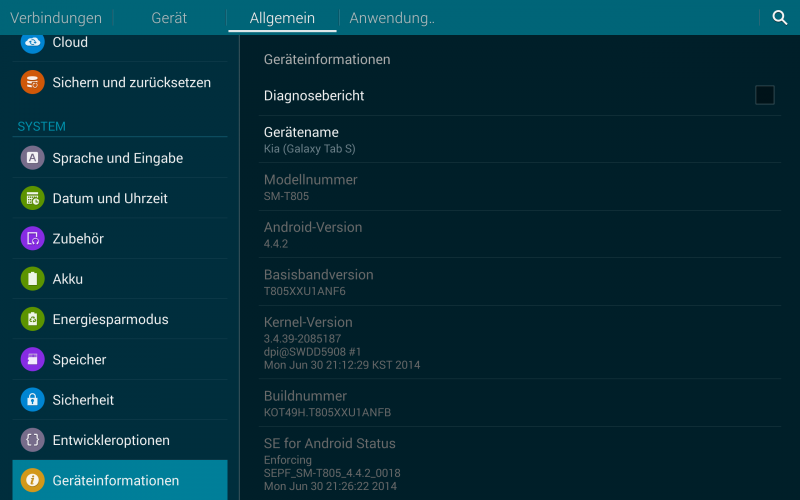Image resolution: width=800 pixels, height=500 pixels.
Task: Tap the Entwickleroptionen braces icon
Action: 33,440
